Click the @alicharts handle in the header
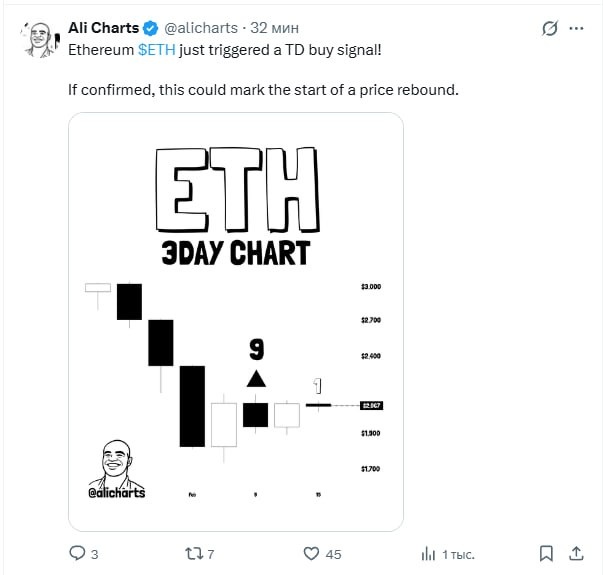The width and height of the screenshot is (603, 575). [x=200, y=28]
